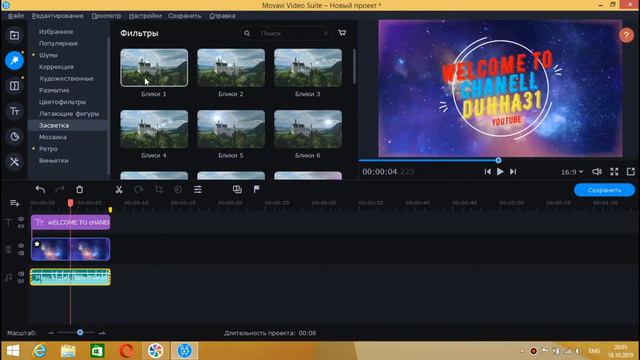Open the Редактирование menu
Viewport: 640px width, 360px height.
coord(58,16)
